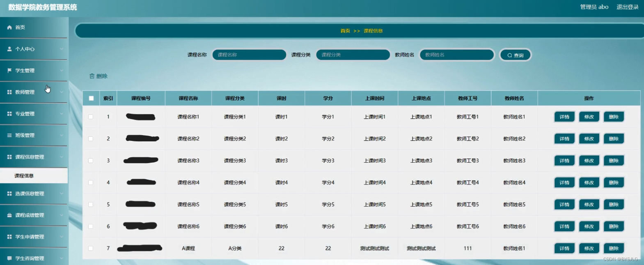The height and width of the screenshot is (265, 644).
Task: Click 退出登录 to log out
Action: pos(627,7)
